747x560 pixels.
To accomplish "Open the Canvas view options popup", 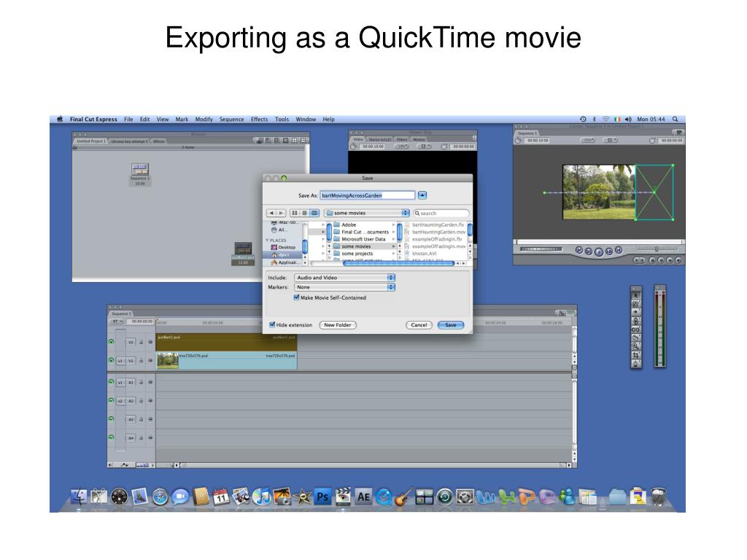I will pos(611,141).
